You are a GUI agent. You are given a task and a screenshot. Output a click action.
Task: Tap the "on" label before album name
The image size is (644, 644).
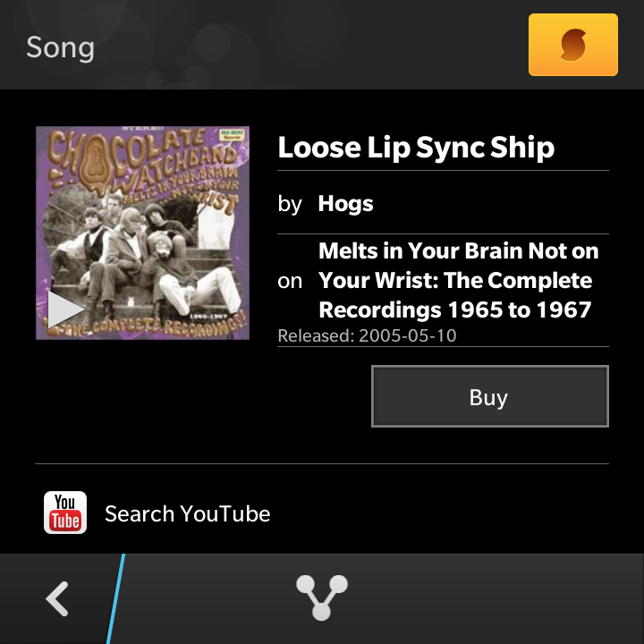290,281
